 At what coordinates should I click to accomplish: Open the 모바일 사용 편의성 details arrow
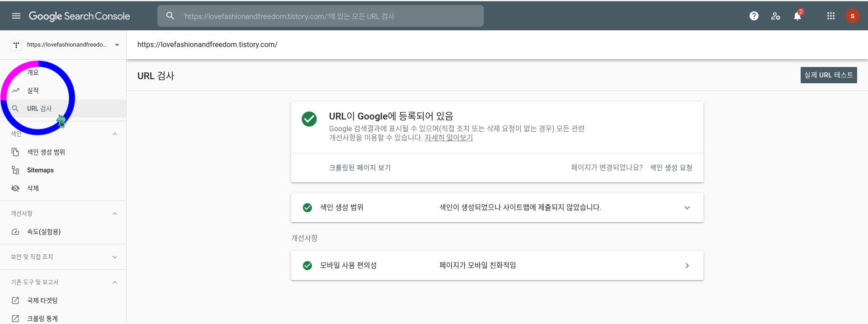pos(687,266)
